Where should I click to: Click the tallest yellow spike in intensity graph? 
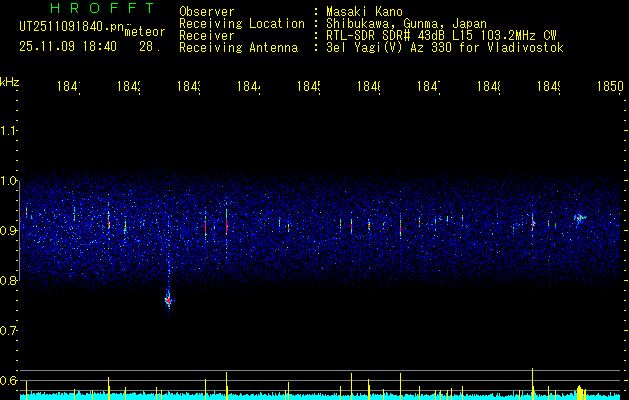click(x=532, y=382)
